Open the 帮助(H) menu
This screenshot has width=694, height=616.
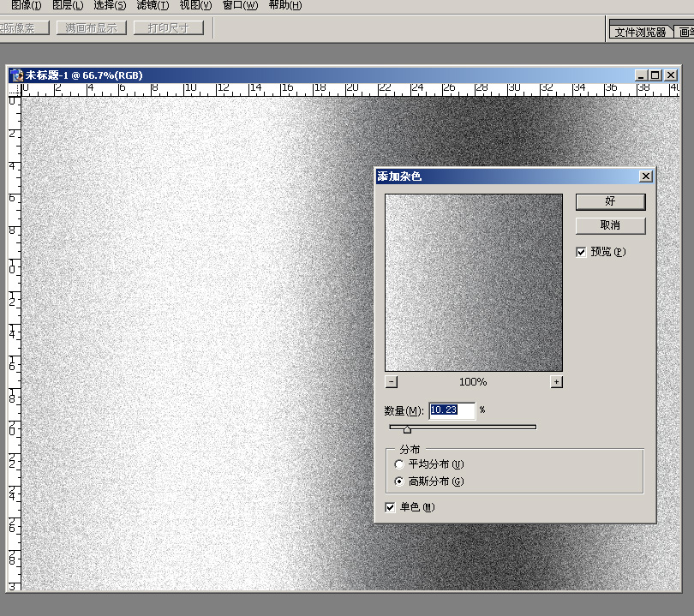tap(285, 5)
